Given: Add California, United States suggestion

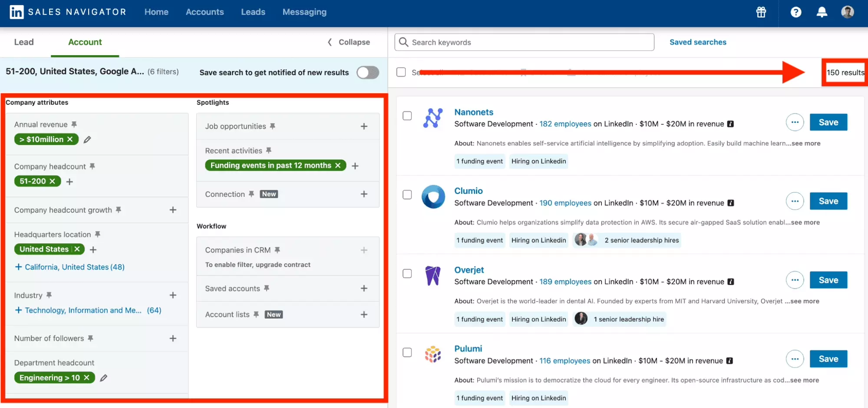Looking at the screenshot, I should coord(69,267).
